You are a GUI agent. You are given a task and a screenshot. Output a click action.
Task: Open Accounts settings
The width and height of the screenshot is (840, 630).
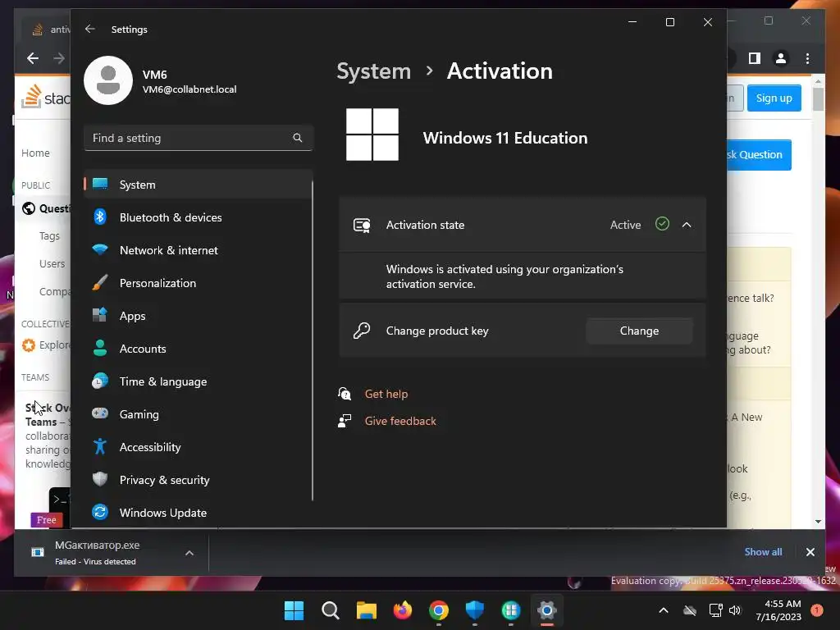[198, 349]
